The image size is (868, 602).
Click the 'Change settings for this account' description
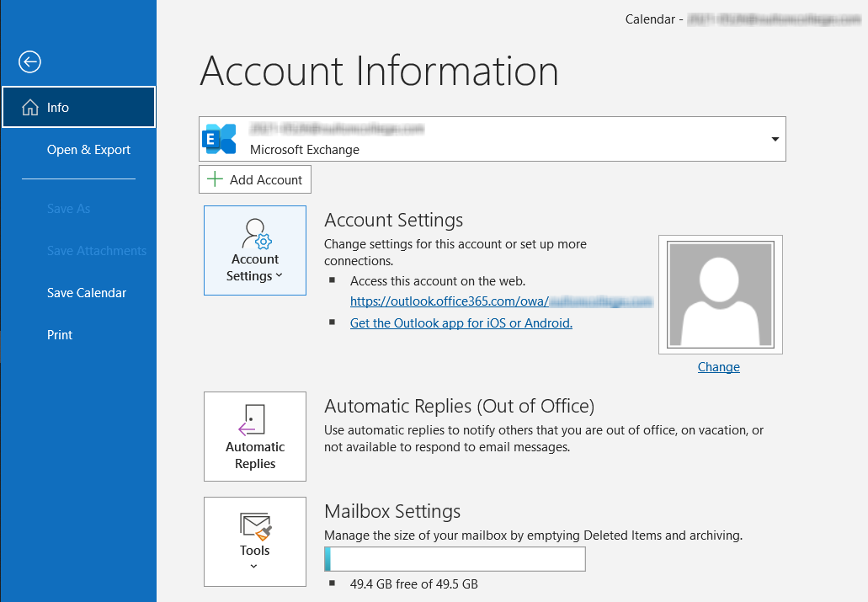point(455,252)
